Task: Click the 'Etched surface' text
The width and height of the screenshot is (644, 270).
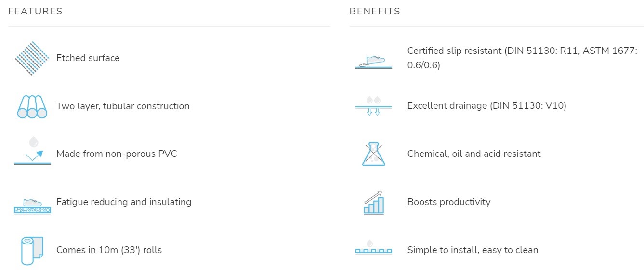Action: click(88, 58)
